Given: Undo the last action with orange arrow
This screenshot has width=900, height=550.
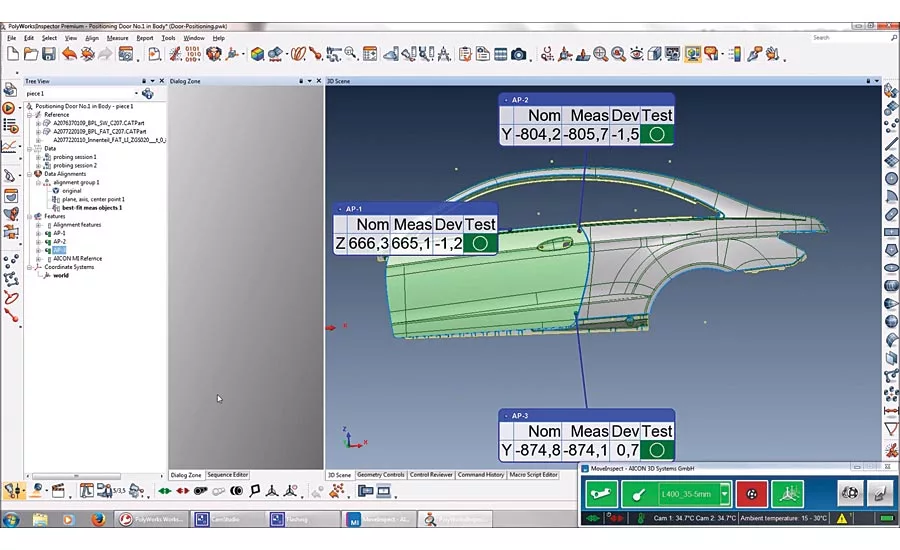Looking at the screenshot, I should pyautogui.click(x=69, y=54).
